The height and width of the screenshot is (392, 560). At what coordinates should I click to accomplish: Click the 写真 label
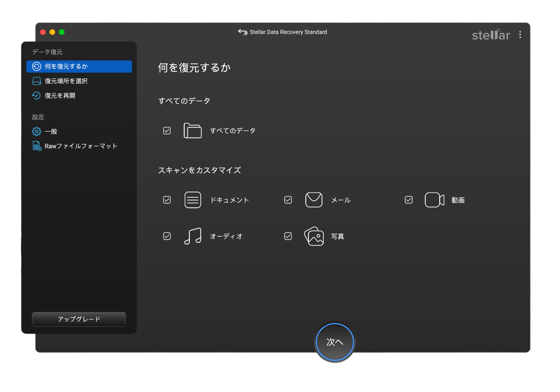337,236
